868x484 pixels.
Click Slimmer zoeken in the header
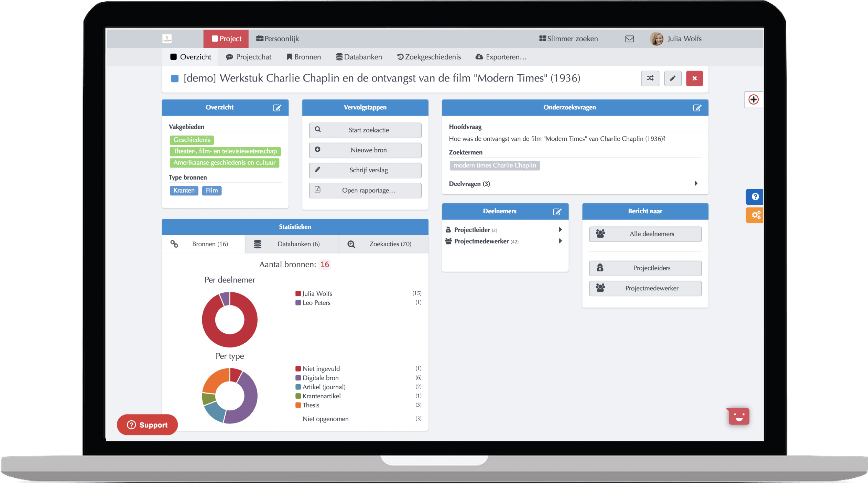pyautogui.click(x=568, y=39)
